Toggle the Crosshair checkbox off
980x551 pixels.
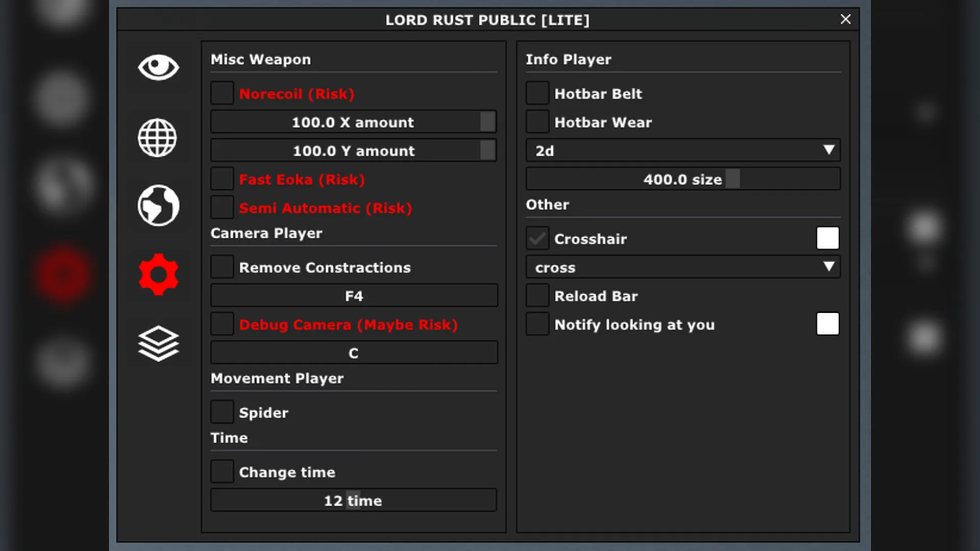pos(537,239)
